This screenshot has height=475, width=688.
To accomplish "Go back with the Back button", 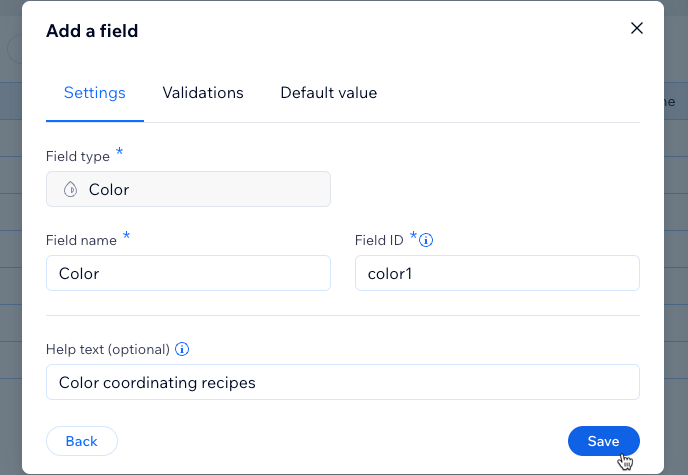I will pyautogui.click(x=82, y=441).
